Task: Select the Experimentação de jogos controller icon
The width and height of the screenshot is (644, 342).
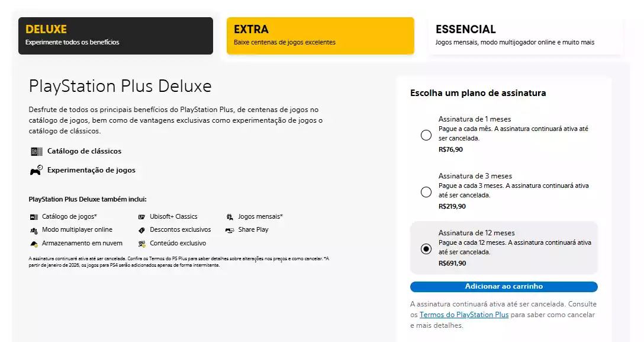Action: pos(36,170)
